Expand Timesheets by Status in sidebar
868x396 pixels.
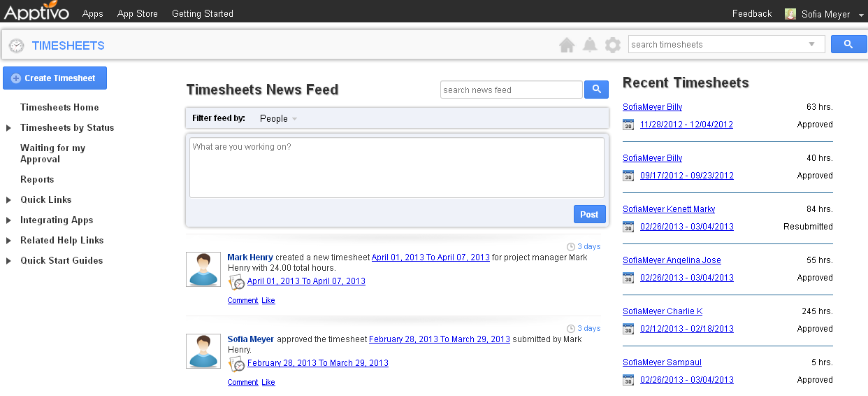click(x=9, y=128)
